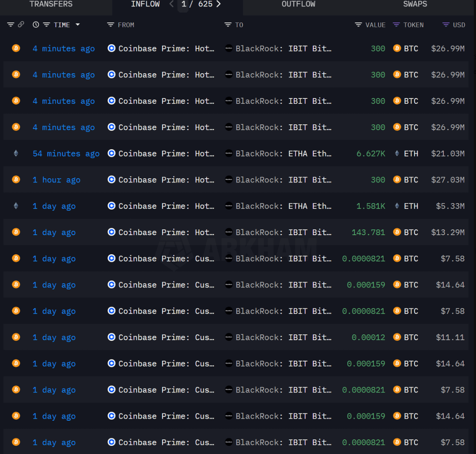Click the 0.00012 value cell
The height and width of the screenshot is (454, 476).
tap(368, 337)
